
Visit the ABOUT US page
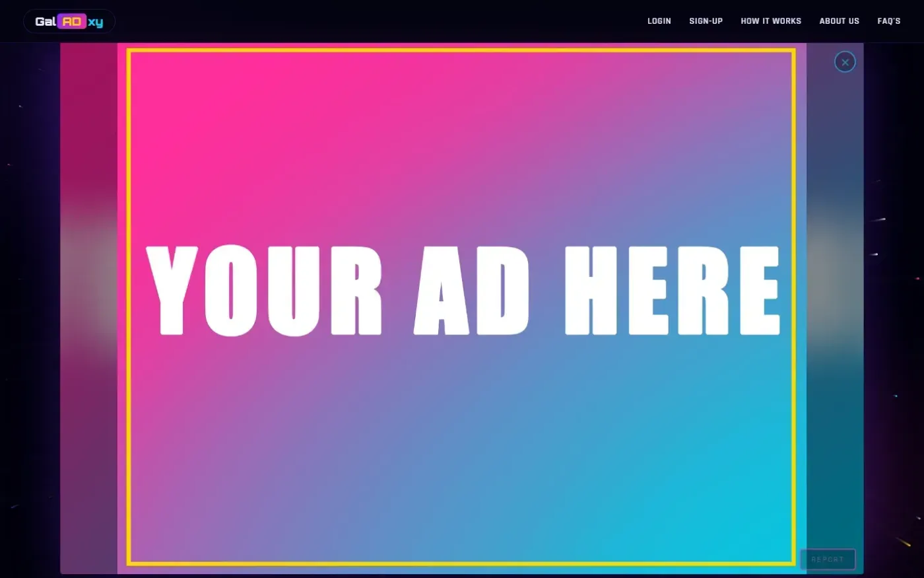[839, 21]
